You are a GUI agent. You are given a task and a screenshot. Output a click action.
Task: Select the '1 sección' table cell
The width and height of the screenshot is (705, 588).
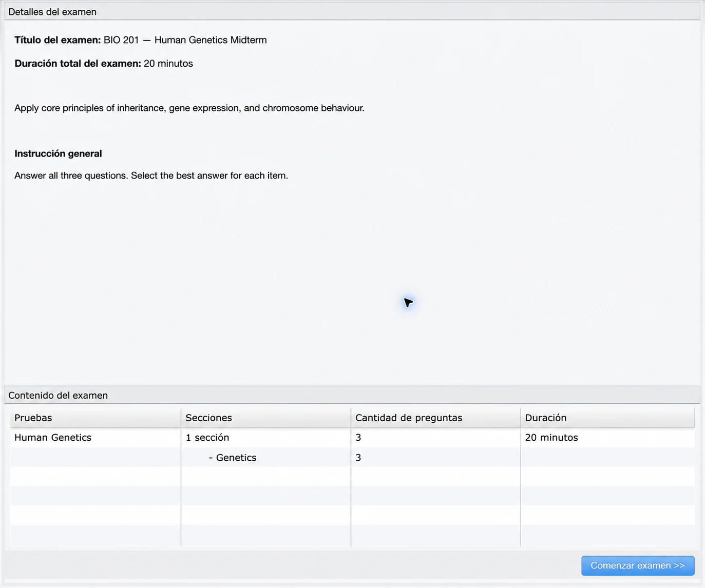[x=266, y=438]
